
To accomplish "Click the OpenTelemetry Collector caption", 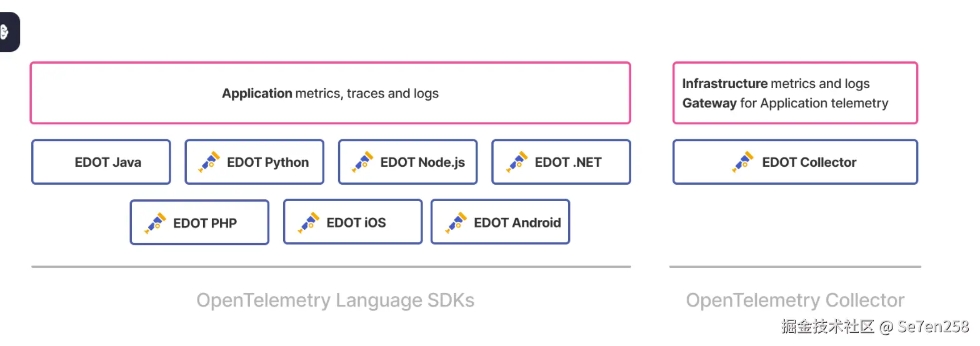I will [795, 300].
